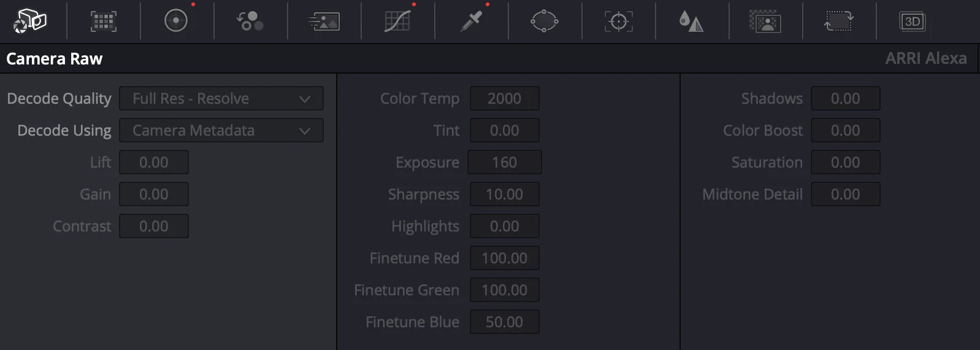980x350 pixels.
Task: Open the RGB Mixer palette
Action: coord(250,21)
